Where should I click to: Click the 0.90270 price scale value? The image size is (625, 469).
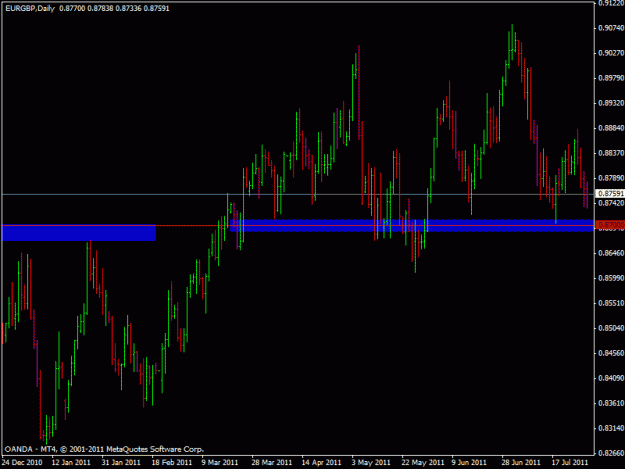click(x=611, y=53)
